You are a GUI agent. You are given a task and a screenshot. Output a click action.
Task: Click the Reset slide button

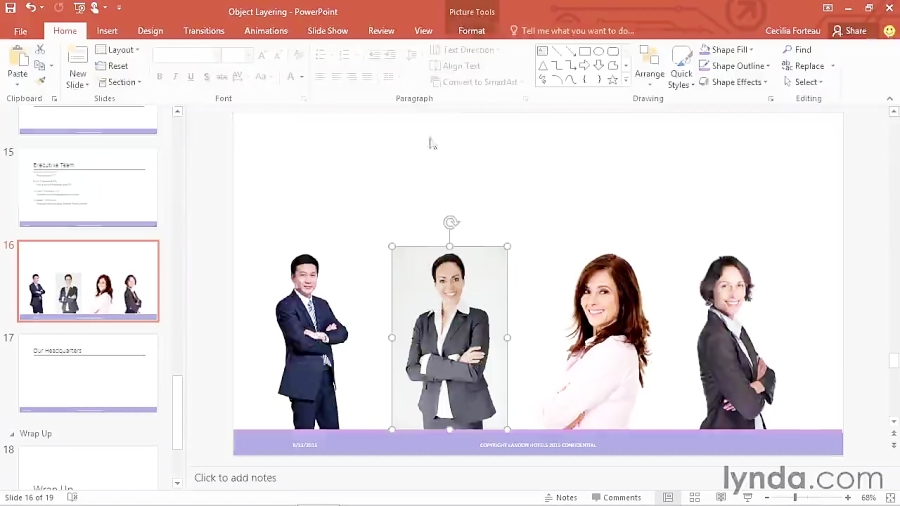pyautogui.click(x=112, y=66)
